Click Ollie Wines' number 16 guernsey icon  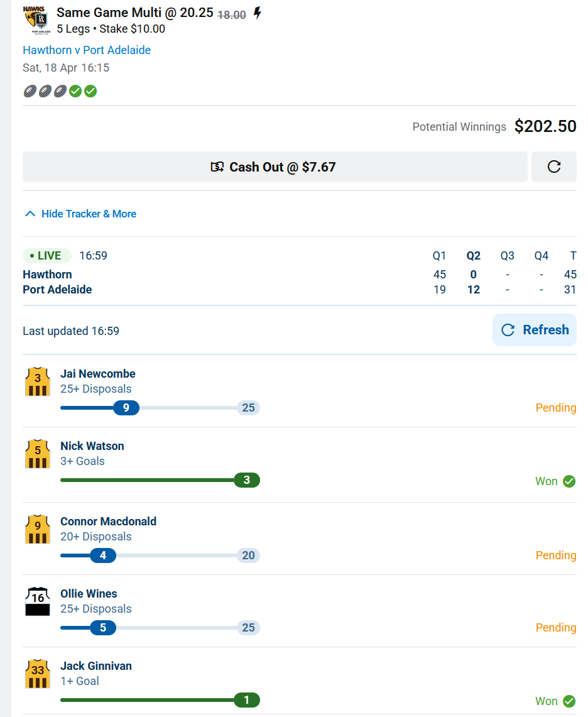tap(38, 601)
